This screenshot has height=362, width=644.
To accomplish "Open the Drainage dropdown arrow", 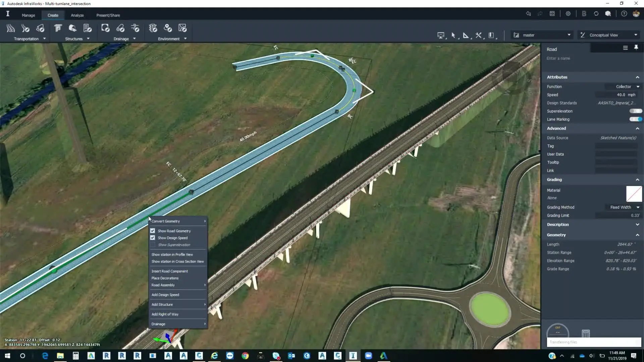I will tap(135, 39).
